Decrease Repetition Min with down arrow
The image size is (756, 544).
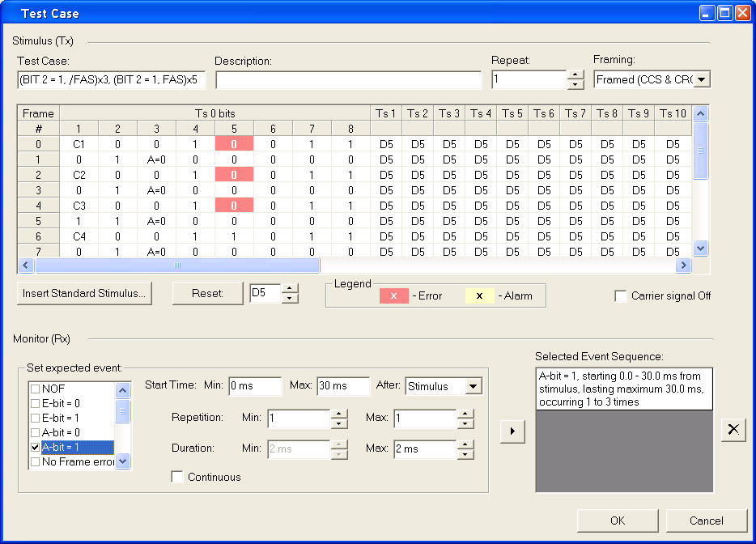[x=339, y=424]
